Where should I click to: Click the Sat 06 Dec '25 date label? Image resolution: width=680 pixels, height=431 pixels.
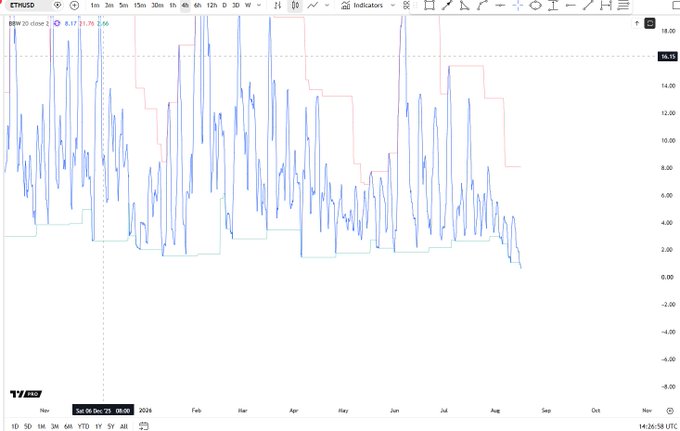103,410
